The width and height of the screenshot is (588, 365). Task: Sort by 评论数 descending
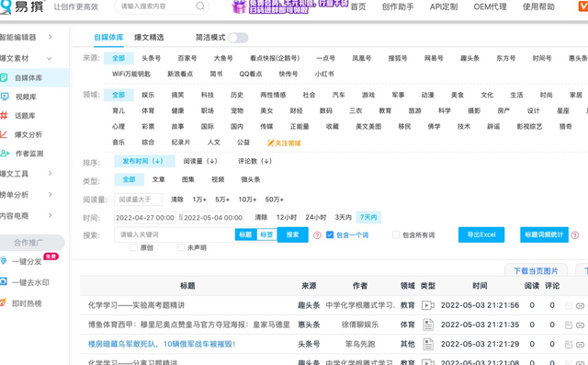coord(254,161)
